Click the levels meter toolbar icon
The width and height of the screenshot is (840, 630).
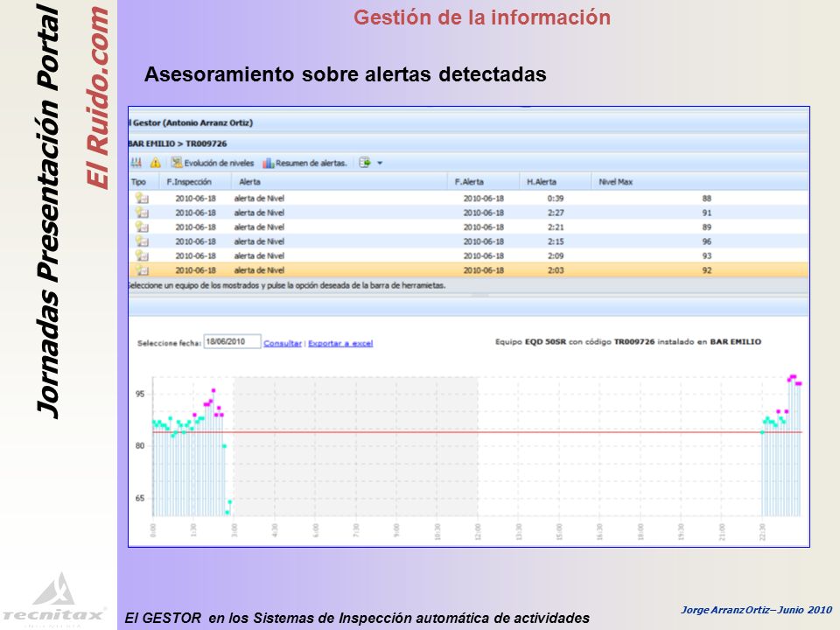[136, 163]
